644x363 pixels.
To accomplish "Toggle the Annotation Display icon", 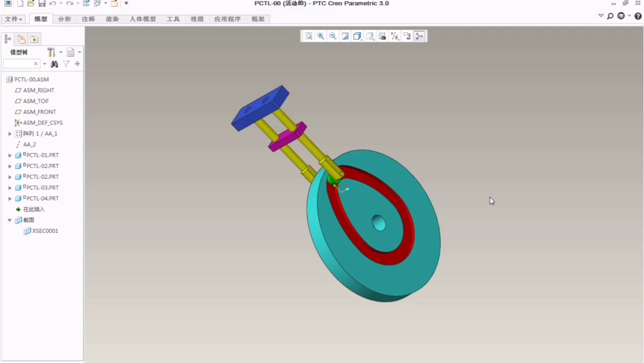I will (407, 36).
